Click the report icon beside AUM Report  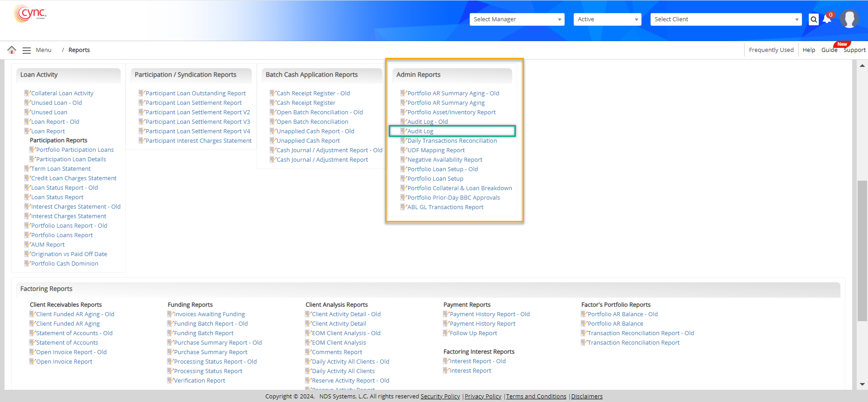[x=27, y=244]
